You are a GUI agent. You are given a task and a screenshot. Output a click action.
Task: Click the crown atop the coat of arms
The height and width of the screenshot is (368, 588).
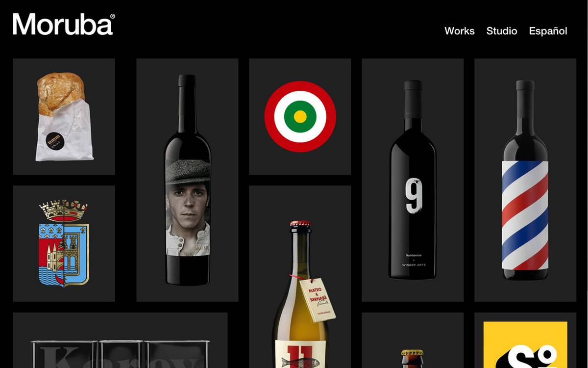[64, 210]
